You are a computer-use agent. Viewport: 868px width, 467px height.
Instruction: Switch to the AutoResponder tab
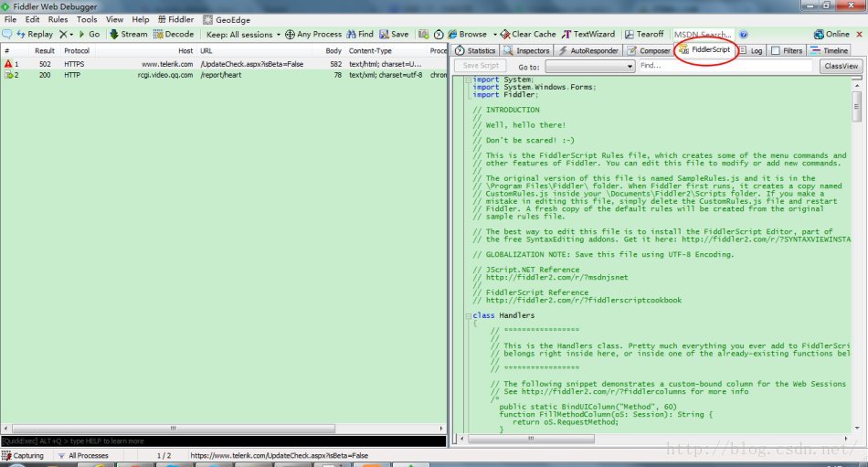587,50
